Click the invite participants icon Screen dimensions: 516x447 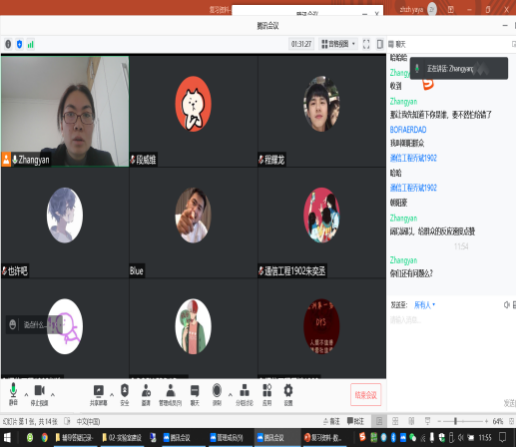tap(146, 395)
